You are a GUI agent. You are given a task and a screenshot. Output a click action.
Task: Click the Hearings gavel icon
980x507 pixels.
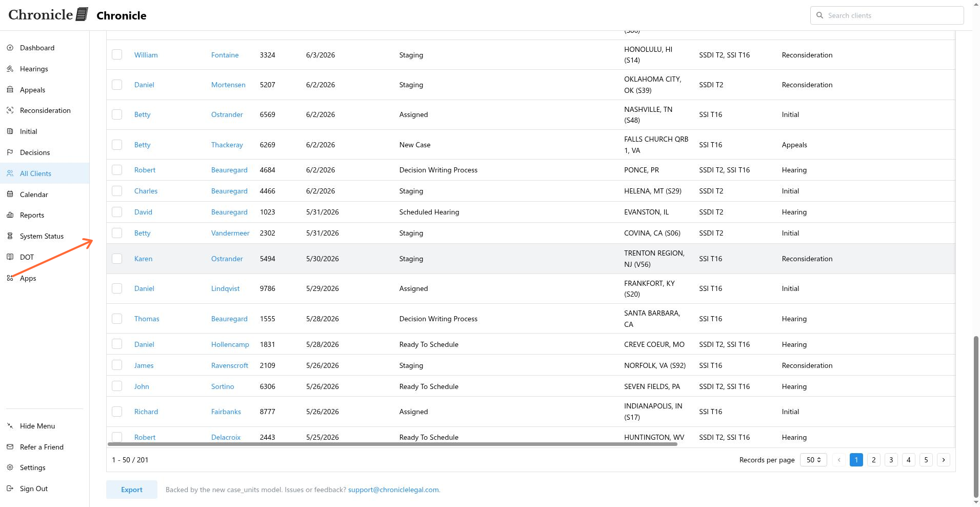click(x=10, y=69)
